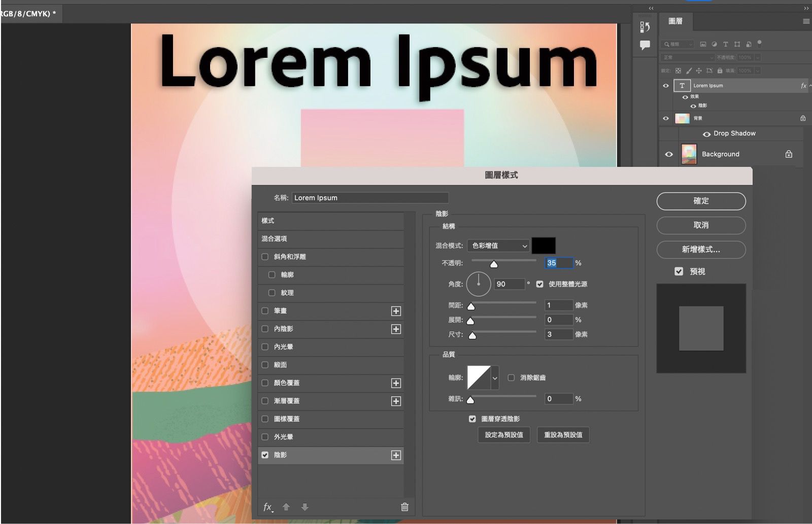Uncheck the 陰影 effect checkbox
Screen dimensions: 812x524
[265, 455]
